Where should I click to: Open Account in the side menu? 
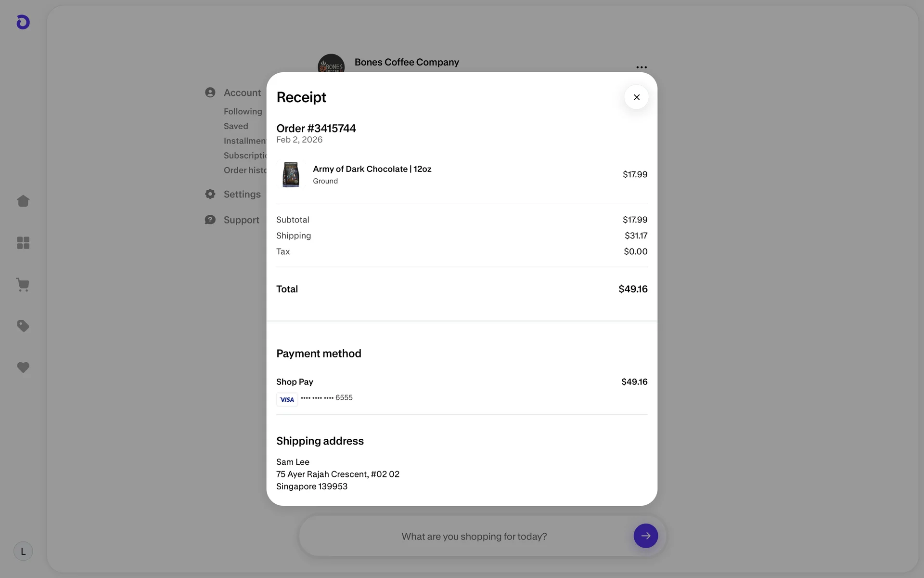pos(242,92)
